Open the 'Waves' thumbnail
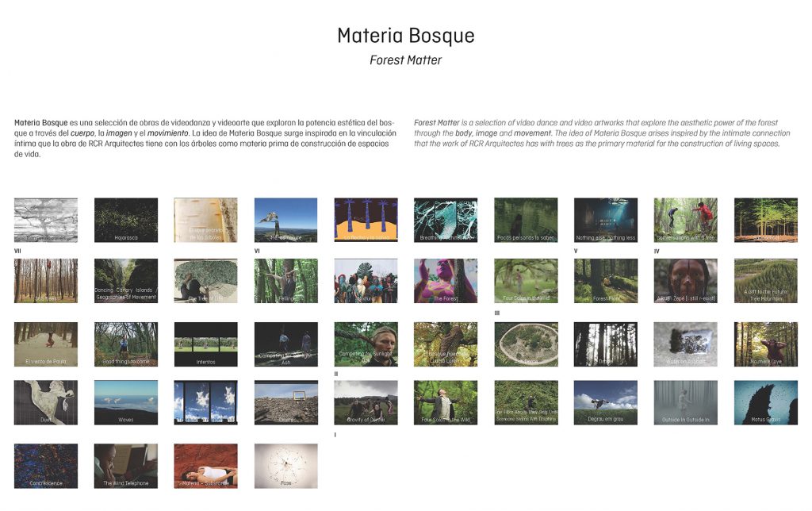Image resolution: width=812 pixels, height=511 pixels. [x=126, y=402]
